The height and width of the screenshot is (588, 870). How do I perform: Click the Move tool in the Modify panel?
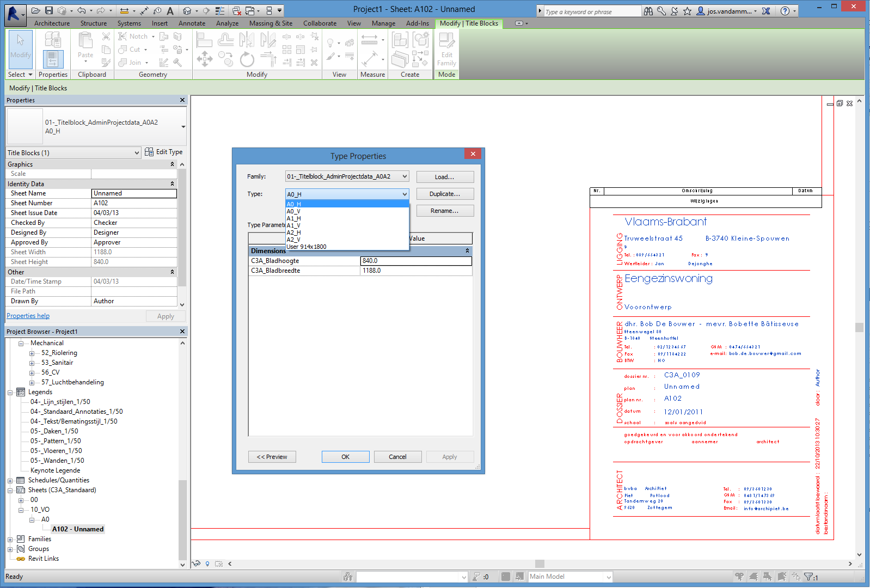(205, 59)
